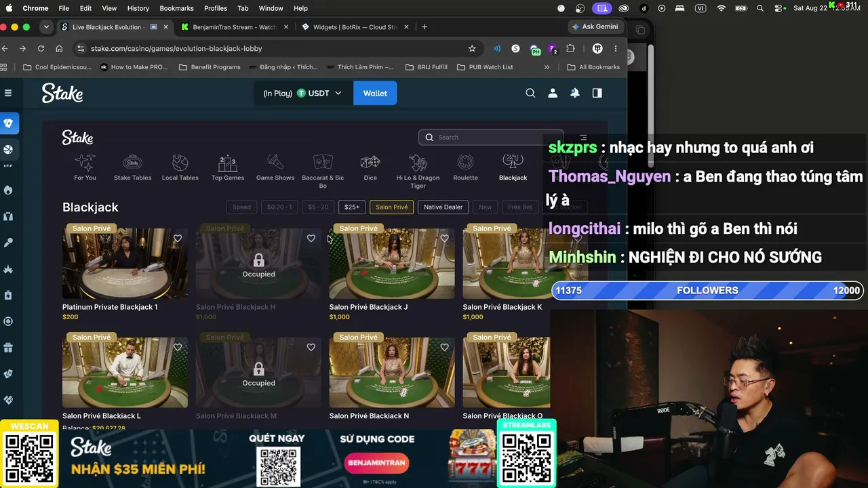Click the Wi-Fi status icon

point(722,8)
